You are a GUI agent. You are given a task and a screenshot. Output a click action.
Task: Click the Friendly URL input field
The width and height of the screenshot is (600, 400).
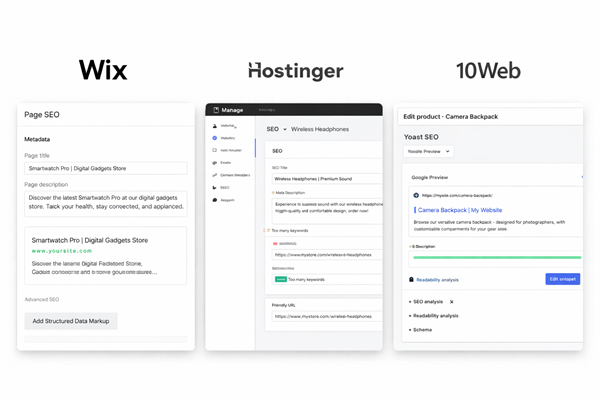tap(323, 317)
